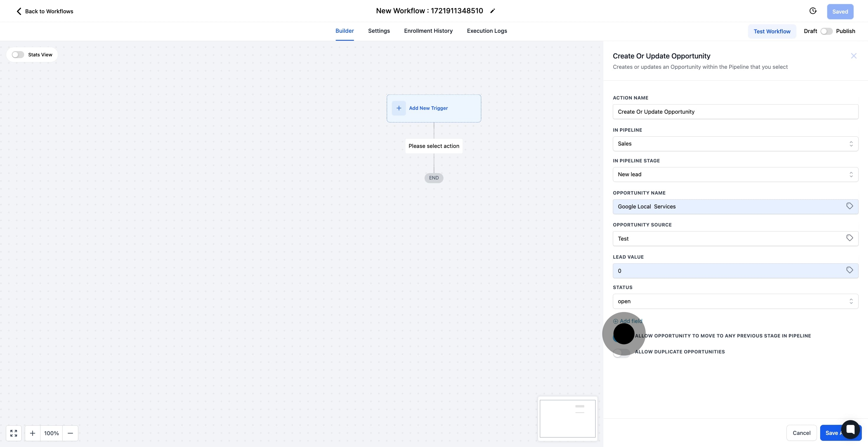Viewport: 868px width, 447px height.
Task: Click the Cancel button
Action: [801, 433]
